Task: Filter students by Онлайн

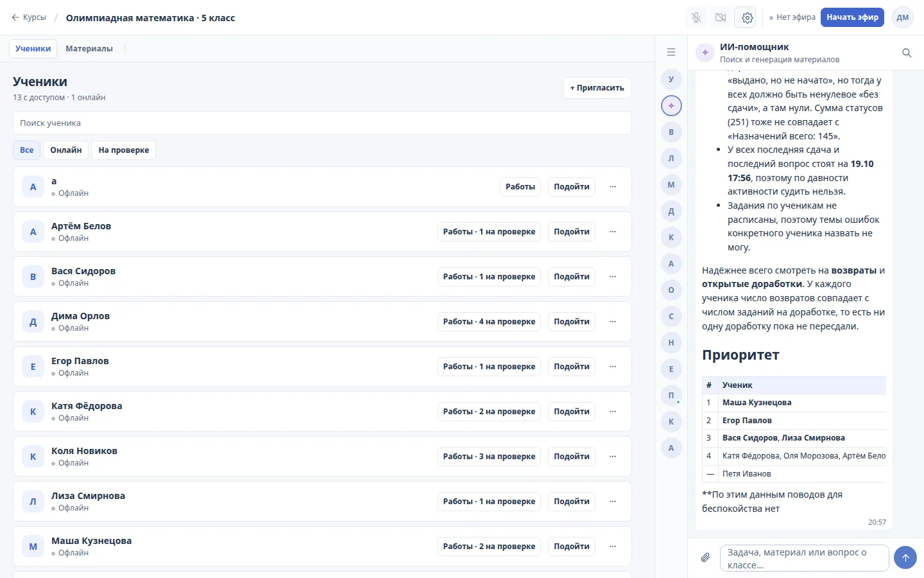Action: pos(66,150)
